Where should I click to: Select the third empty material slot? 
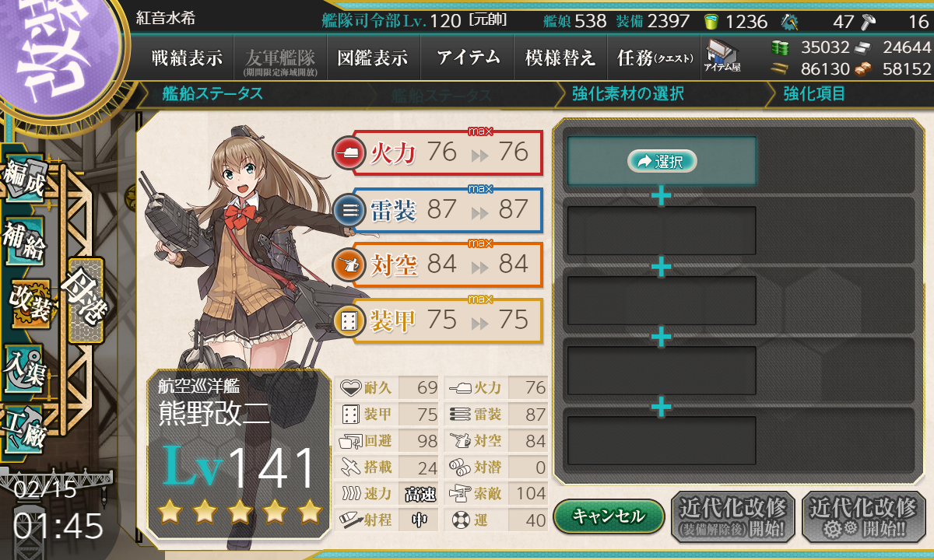coord(662,300)
